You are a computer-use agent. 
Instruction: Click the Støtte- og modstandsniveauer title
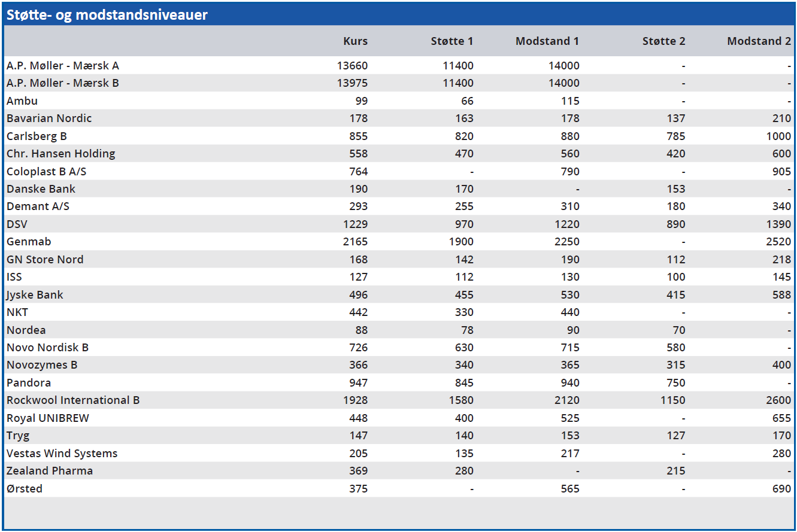(107, 15)
